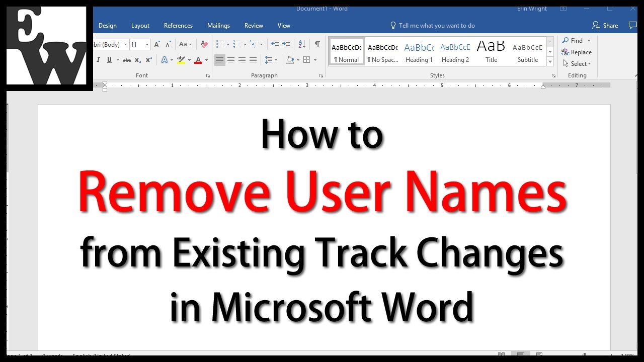Open the References tab
644x362 pixels.
[x=178, y=25]
